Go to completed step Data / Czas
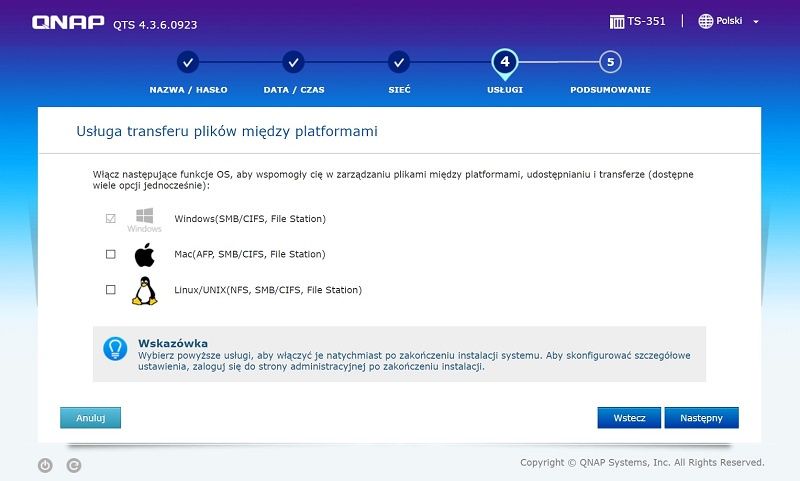The height and width of the screenshot is (481, 800). coord(293,62)
